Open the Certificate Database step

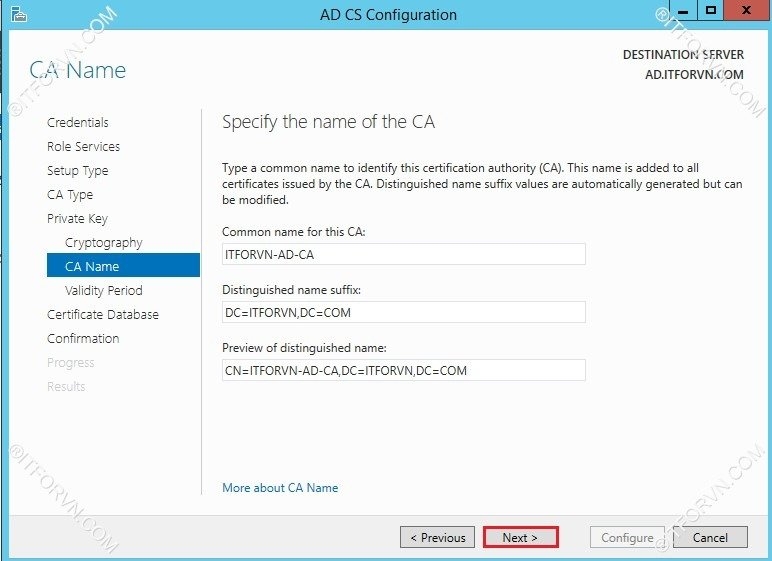[102, 315]
